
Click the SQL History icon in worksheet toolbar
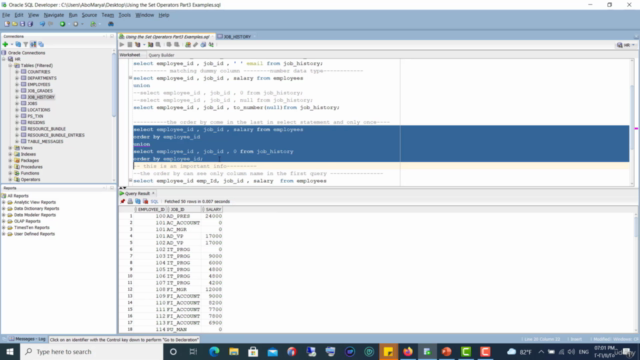(x=203, y=44)
